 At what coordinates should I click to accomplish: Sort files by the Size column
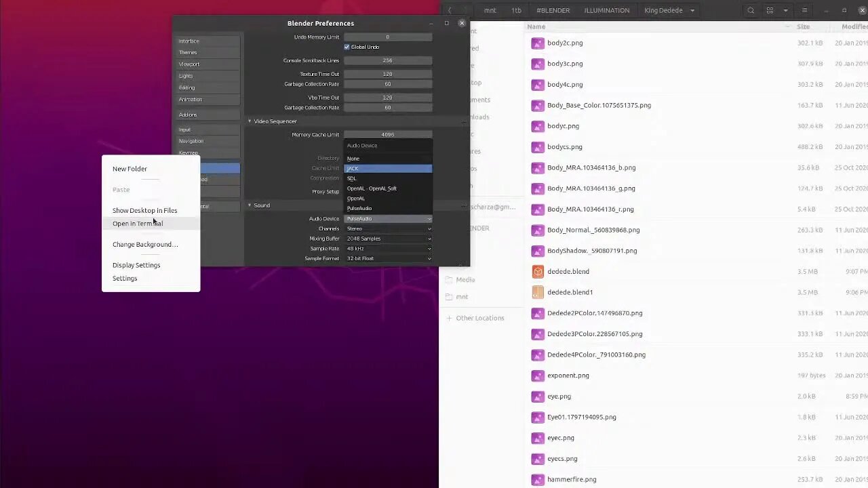(804, 26)
